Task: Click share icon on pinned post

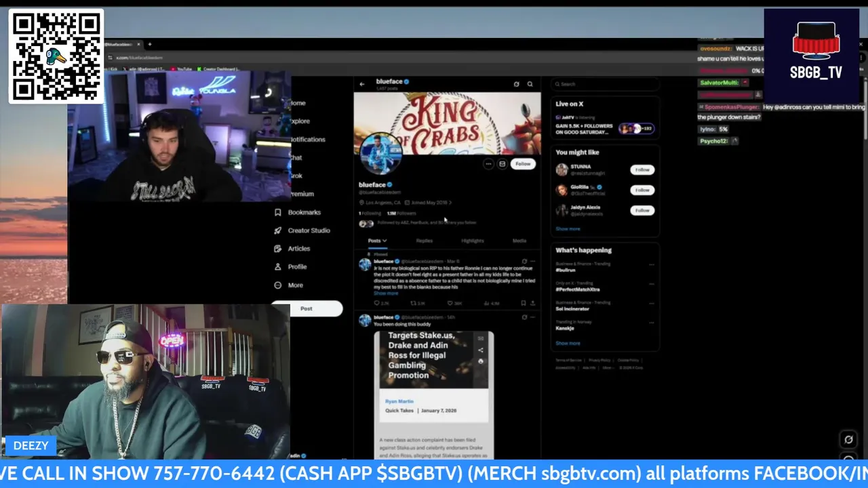Action: (533, 303)
